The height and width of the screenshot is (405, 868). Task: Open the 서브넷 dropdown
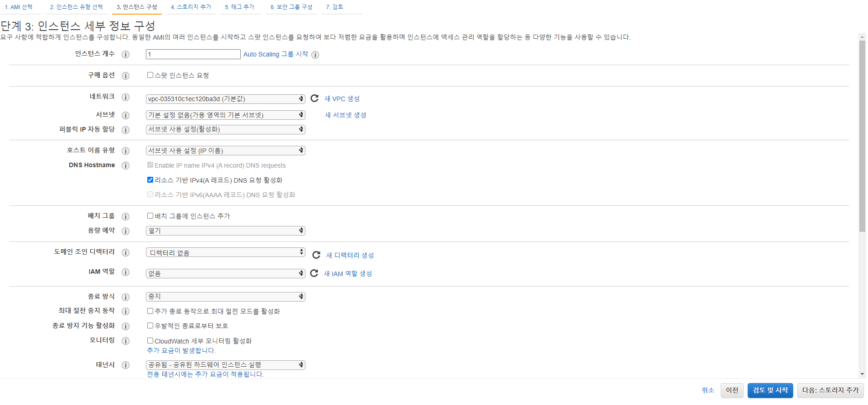(x=226, y=115)
